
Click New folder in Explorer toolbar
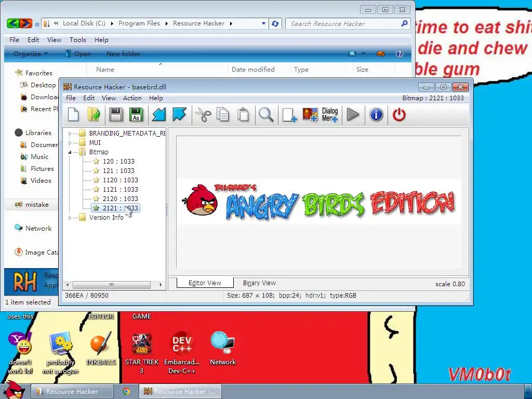[x=123, y=54]
